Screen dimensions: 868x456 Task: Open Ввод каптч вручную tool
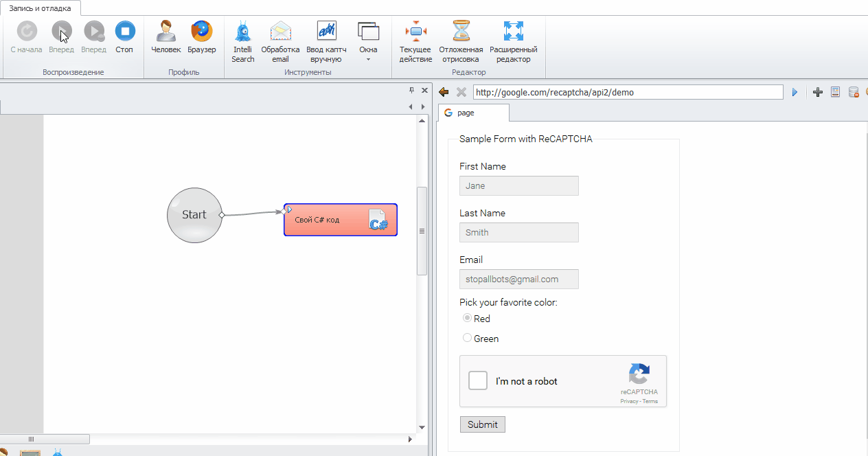pos(326,41)
